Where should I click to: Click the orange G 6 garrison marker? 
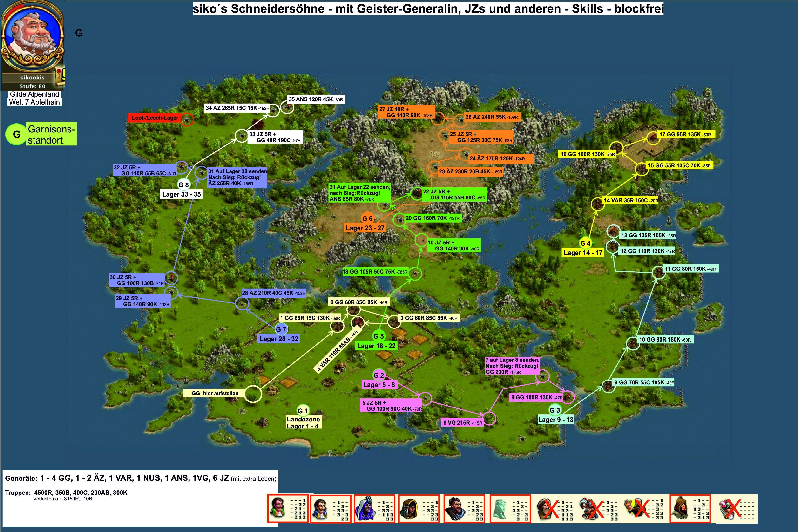pos(367,218)
